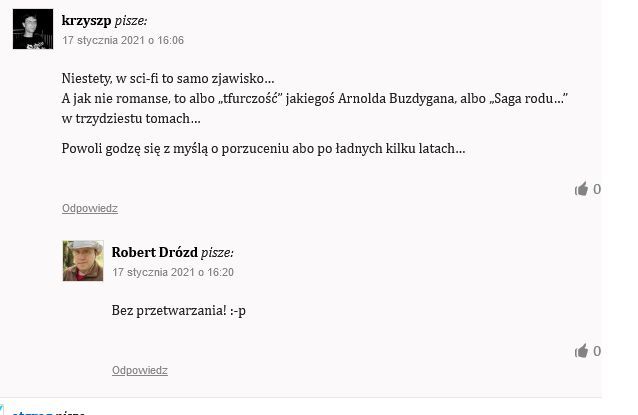Click the text "Bez przetwarzania! :-p"
The width and height of the screenshot is (638, 415).
coord(179,310)
